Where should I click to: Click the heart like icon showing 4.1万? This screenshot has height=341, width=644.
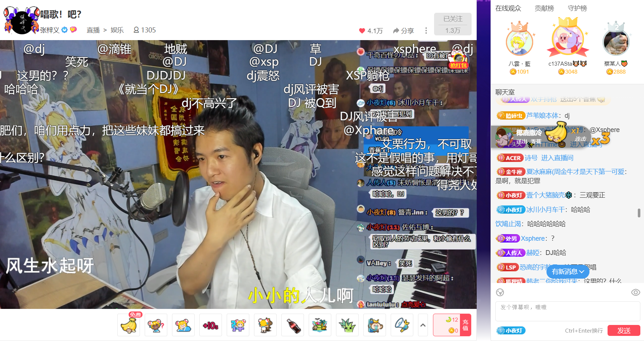click(362, 31)
